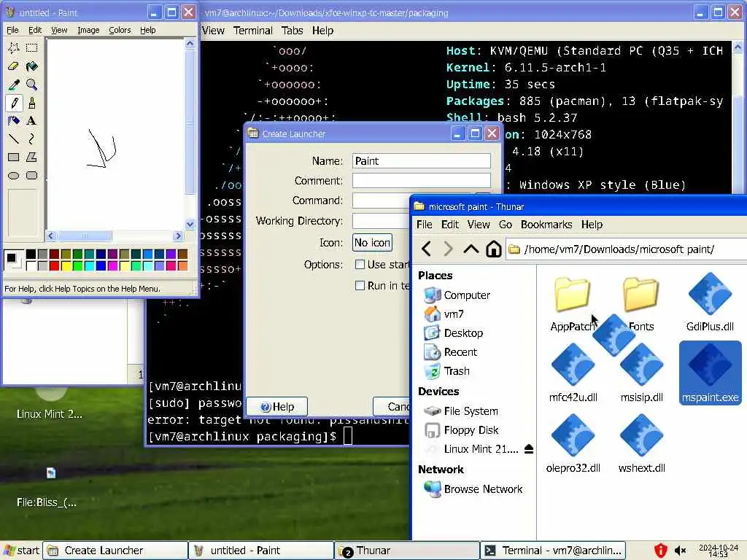Toggle Run in terminal checkbox
747x560 pixels.
pyautogui.click(x=360, y=285)
